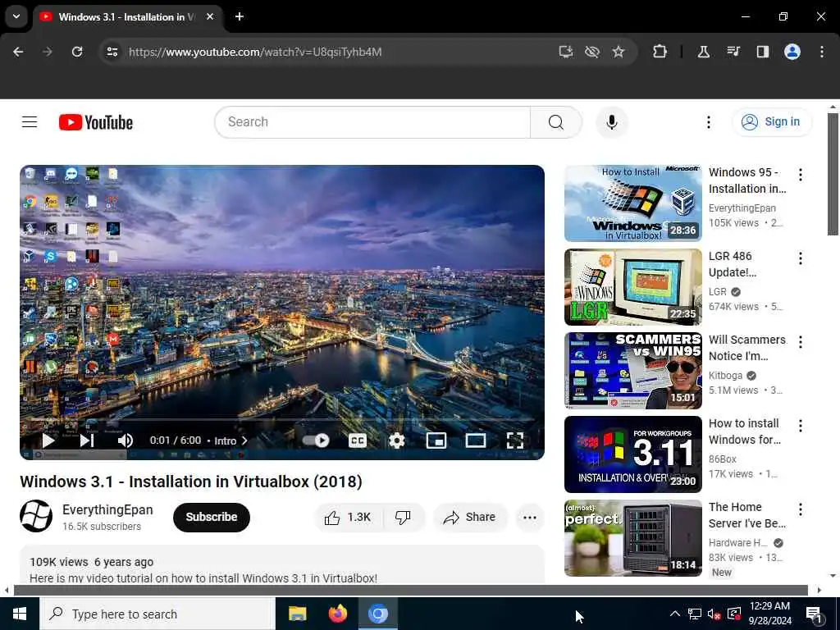
Task: Open Chrome Labs flask icon
Action: point(703,52)
